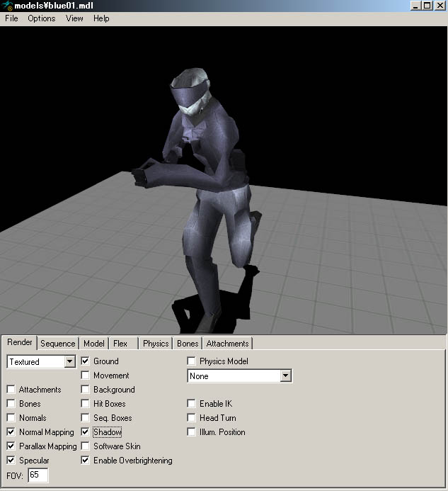Open the File menu
448x491 pixels.
coord(11,18)
